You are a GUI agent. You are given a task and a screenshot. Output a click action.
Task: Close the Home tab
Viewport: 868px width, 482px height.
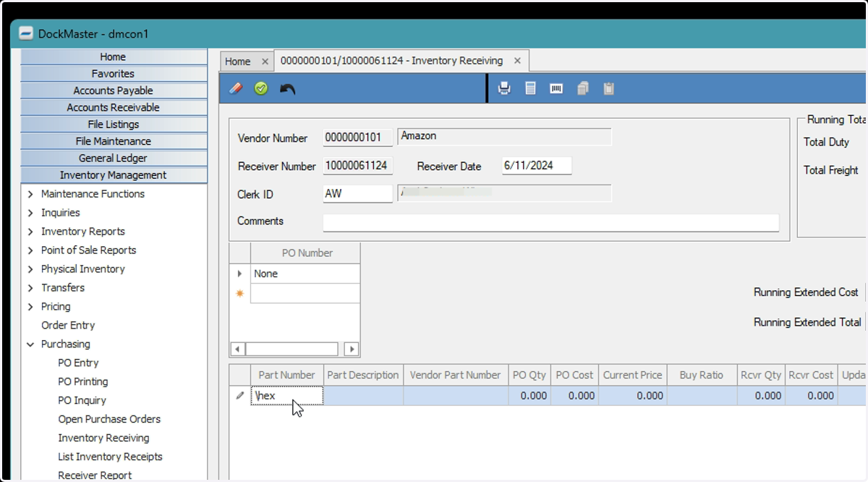tap(265, 62)
